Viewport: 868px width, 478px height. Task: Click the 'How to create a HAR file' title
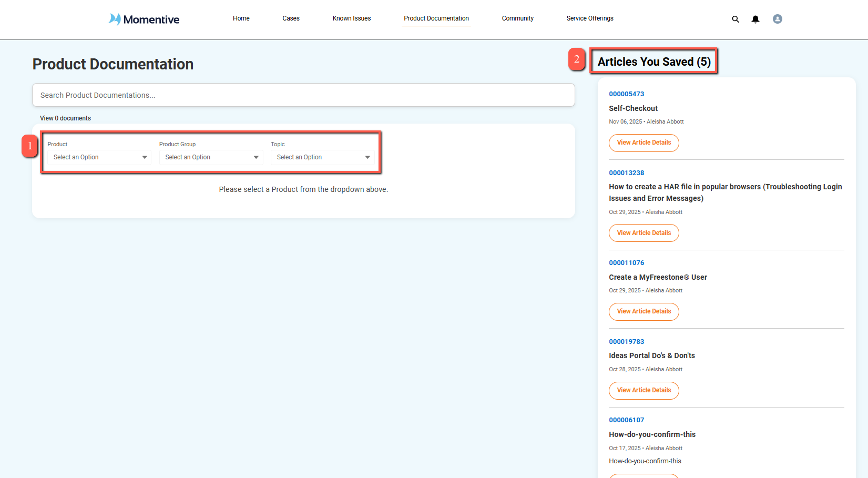coord(726,192)
